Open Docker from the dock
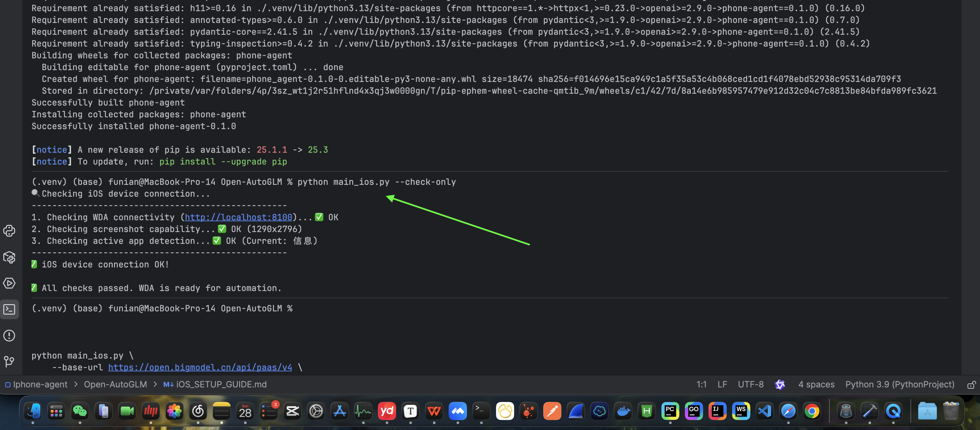980x430 pixels. point(623,411)
